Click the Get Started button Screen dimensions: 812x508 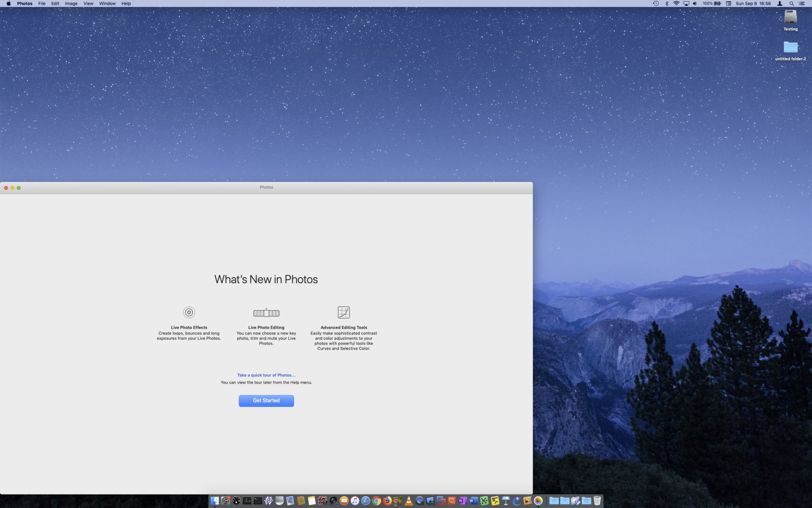(x=266, y=401)
